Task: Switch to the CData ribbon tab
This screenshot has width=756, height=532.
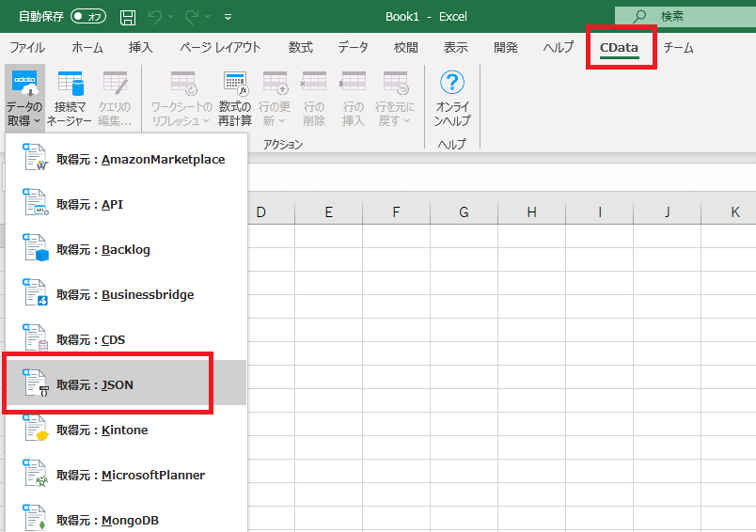Action: 619,47
